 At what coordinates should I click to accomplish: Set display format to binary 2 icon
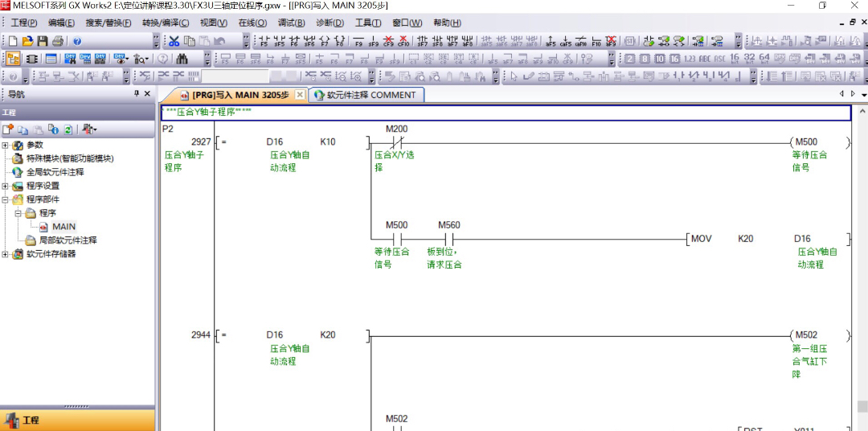coord(629,59)
